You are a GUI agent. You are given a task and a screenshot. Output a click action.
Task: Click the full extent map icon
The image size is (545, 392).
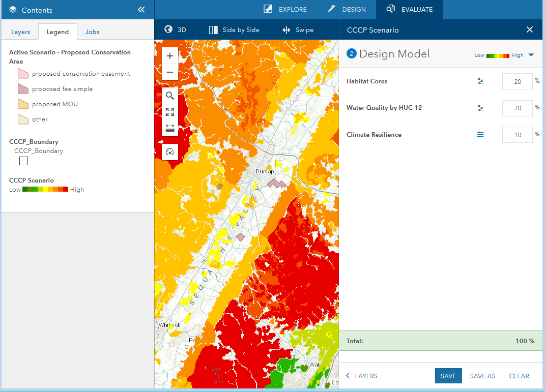(170, 112)
